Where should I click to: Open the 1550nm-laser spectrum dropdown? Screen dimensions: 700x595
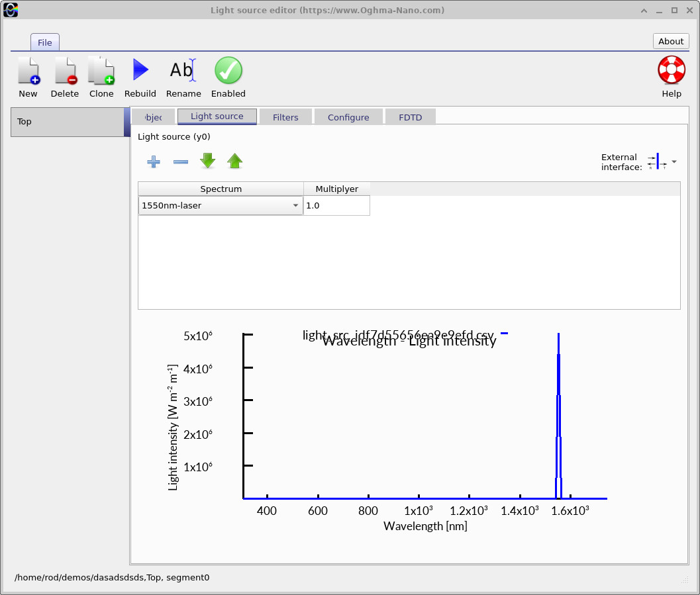coord(221,206)
